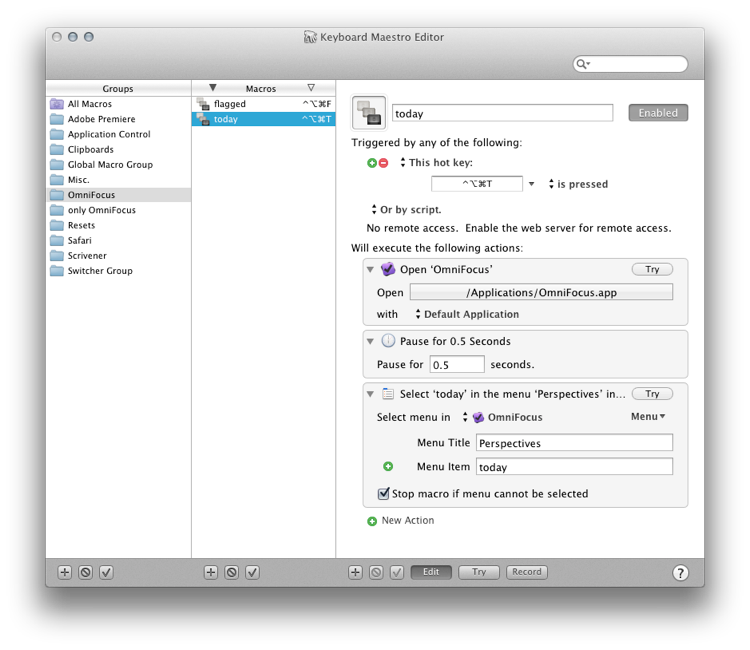Click the Record button
This screenshot has width=750, height=650.
527,572
